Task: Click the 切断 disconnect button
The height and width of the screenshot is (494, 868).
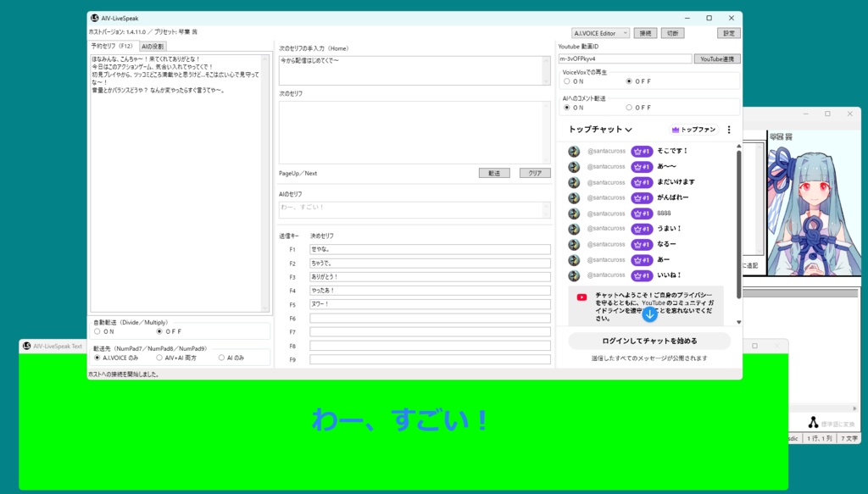Action: pyautogui.click(x=672, y=33)
